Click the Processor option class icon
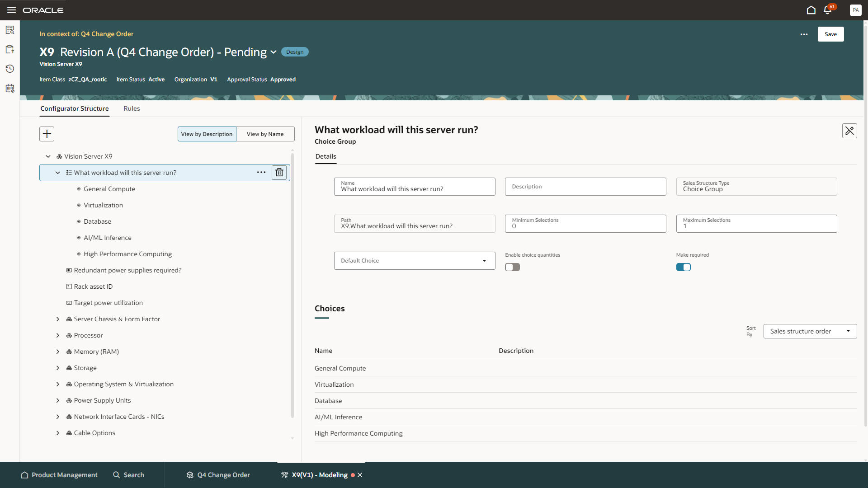The image size is (868, 488). click(x=69, y=335)
